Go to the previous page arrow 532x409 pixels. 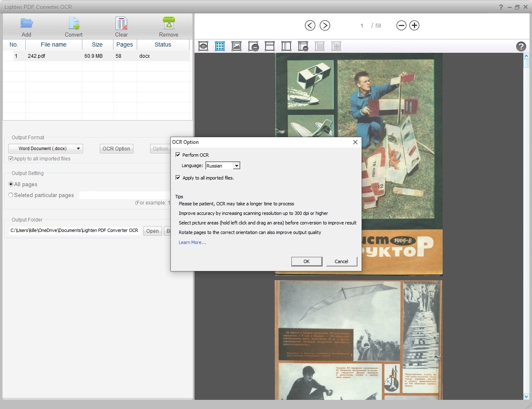point(310,25)
